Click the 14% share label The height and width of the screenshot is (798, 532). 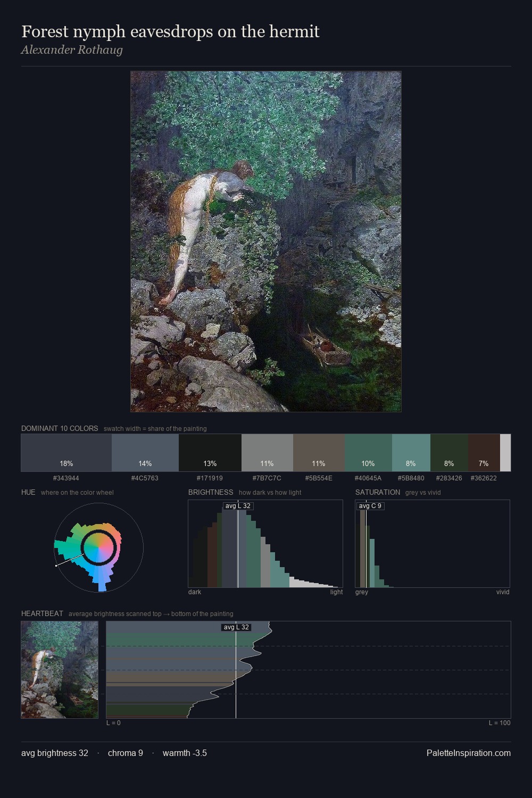pyautogui.click(x=145, y=464)
